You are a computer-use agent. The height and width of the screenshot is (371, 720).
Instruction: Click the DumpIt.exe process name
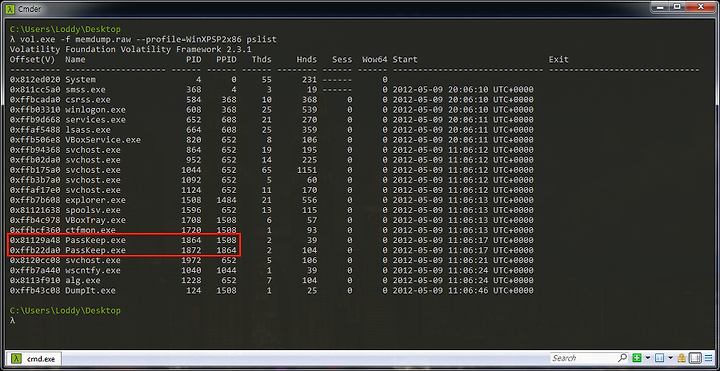[90, 291]
